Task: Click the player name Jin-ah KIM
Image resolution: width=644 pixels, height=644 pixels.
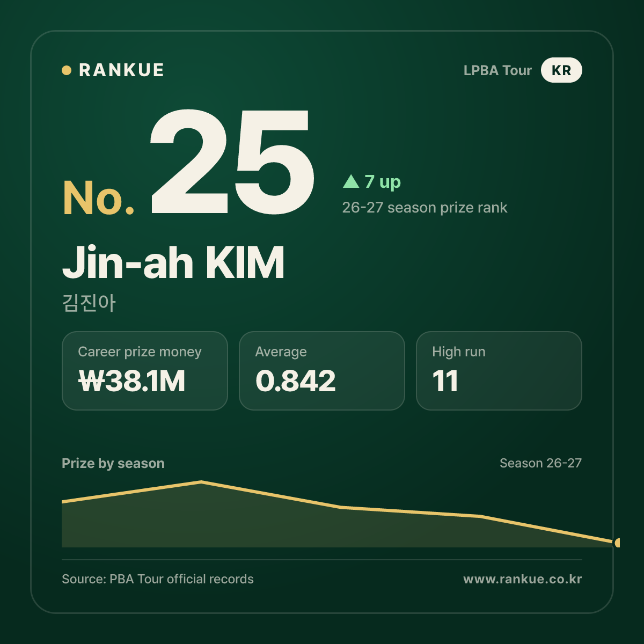Action: click(173, 263)
